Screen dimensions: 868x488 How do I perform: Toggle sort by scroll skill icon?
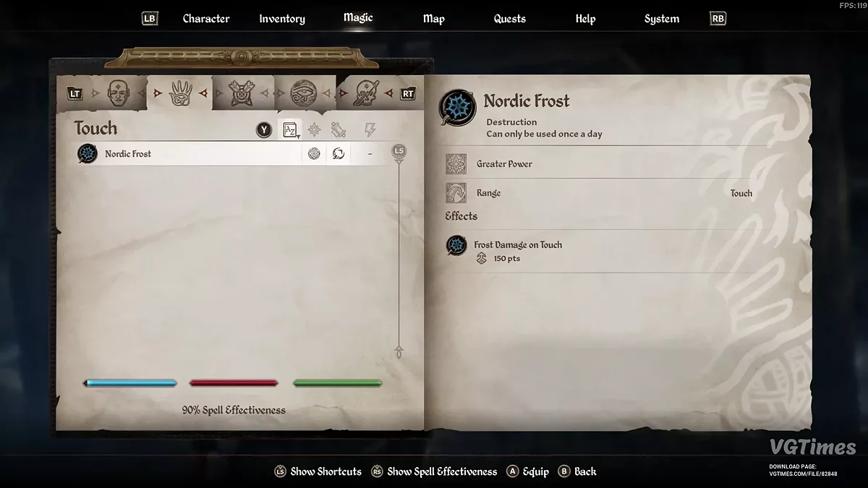point(339,130)
